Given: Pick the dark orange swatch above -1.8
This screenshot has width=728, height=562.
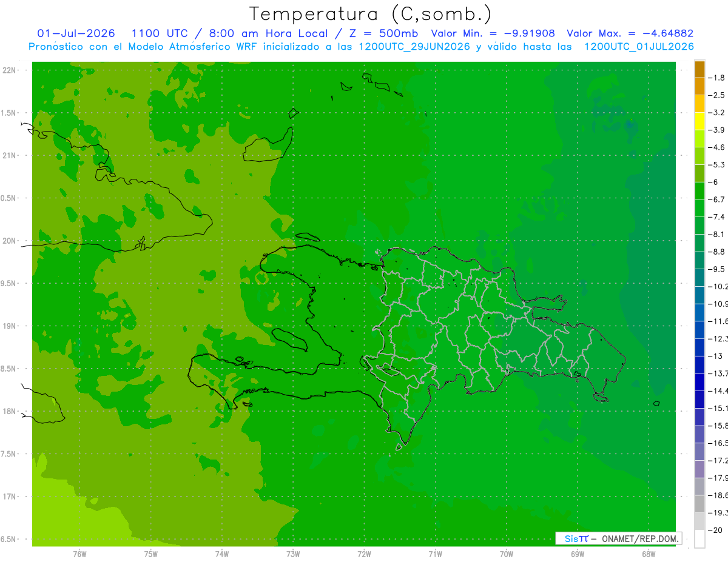Looking at the screenshot, I should (x=699, y=69).
